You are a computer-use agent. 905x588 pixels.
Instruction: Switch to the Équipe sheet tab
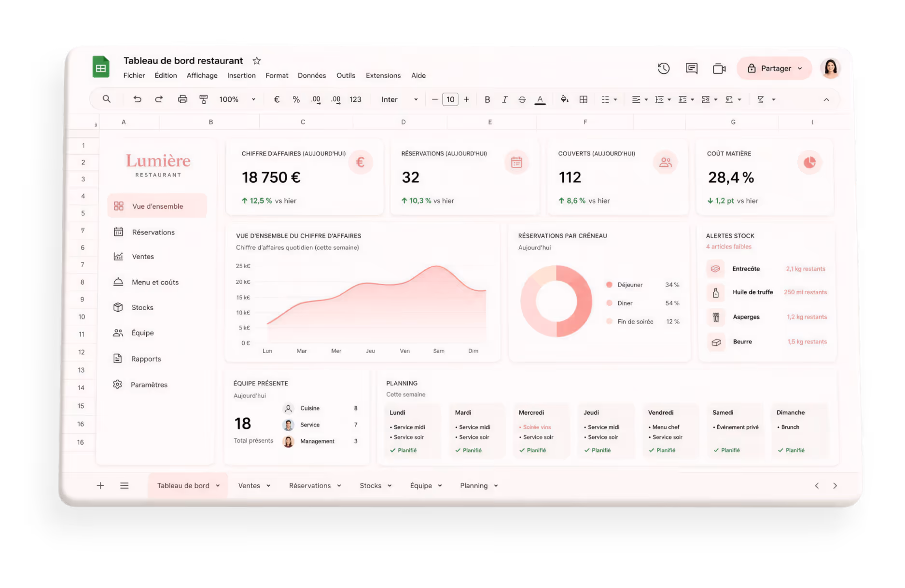[421, 486]
